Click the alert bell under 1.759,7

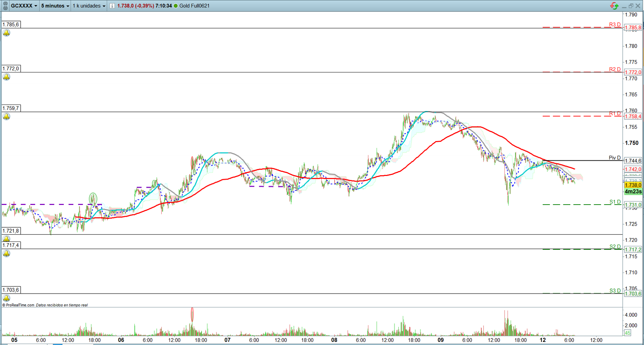6,117
